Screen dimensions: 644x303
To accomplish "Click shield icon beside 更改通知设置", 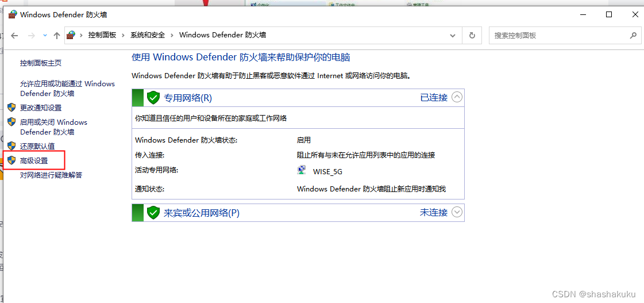I will click(x=11, y=108).
